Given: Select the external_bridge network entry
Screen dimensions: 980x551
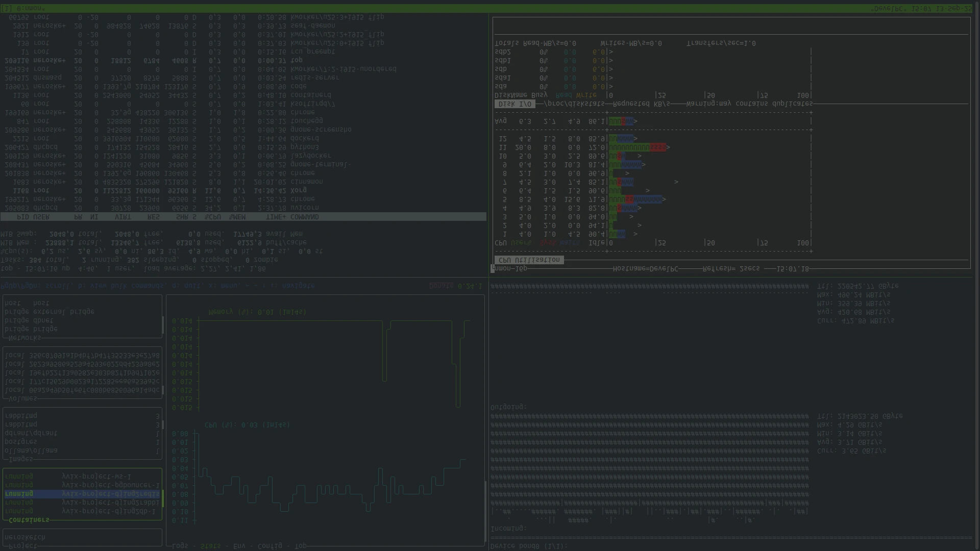Looking at the screenshot, I should click(50, 312).
